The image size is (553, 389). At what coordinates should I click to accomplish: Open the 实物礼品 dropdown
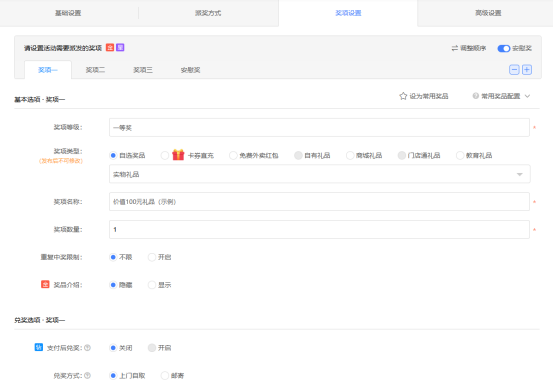[320, 174]
